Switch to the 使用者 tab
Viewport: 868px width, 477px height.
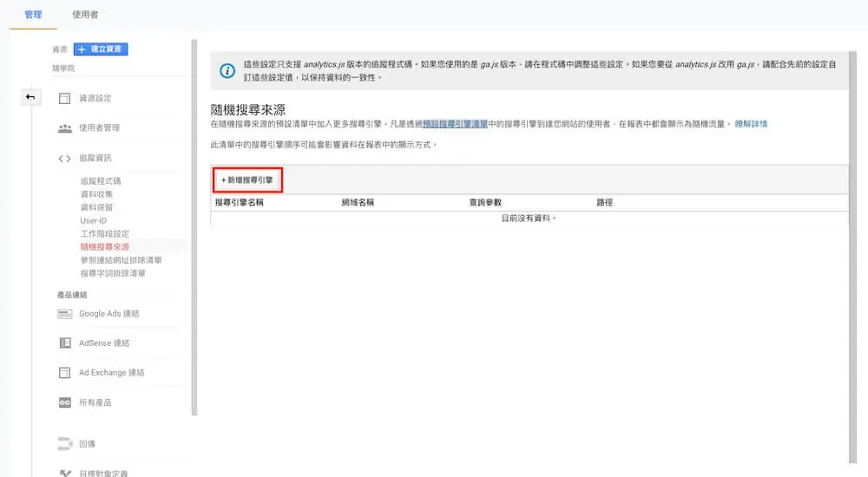point(85,15)
